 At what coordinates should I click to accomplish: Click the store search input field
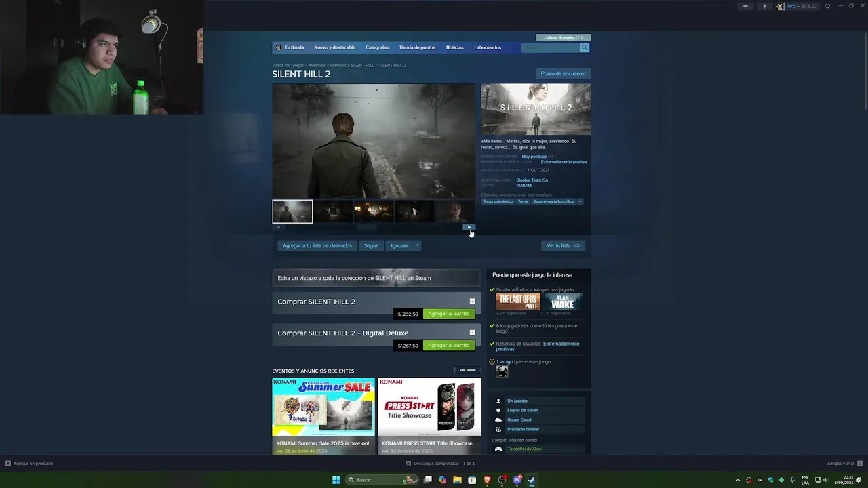click(x=551, y=47)
